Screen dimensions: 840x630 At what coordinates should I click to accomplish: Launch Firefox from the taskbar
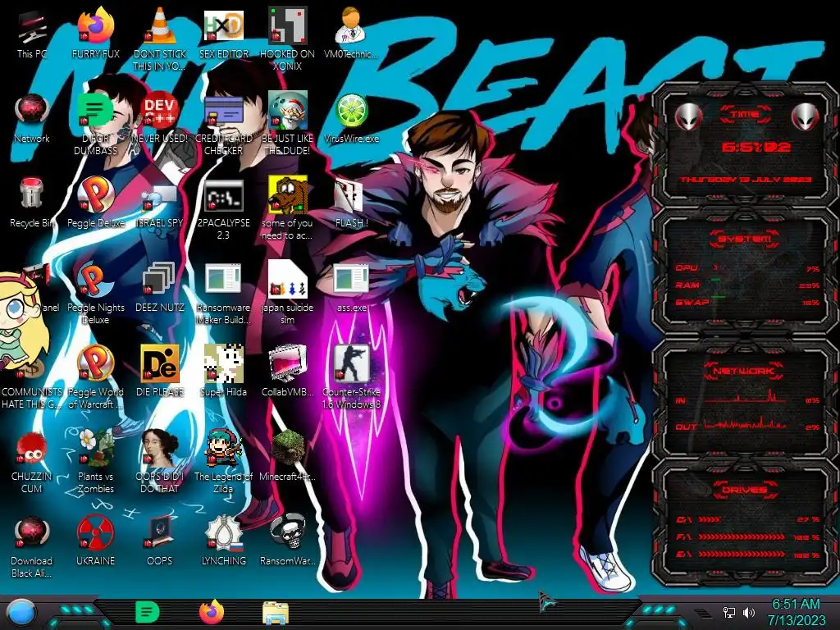coord(212,612)
